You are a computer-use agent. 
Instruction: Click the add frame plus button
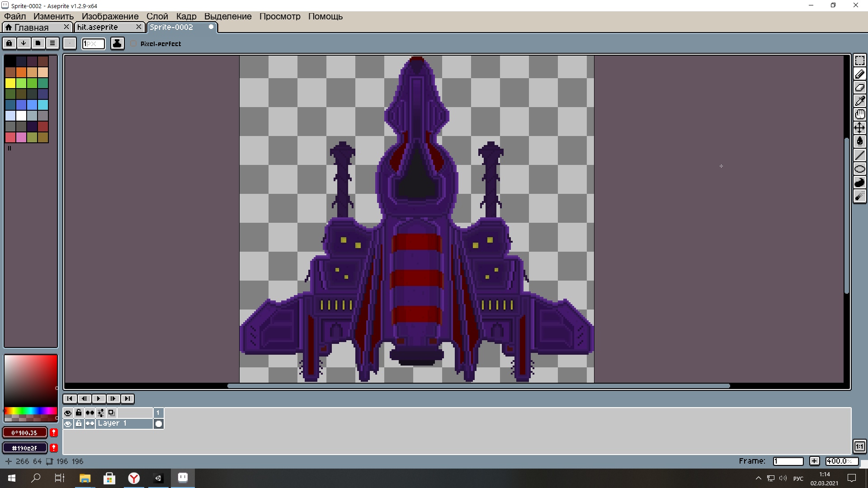point(814,461)
